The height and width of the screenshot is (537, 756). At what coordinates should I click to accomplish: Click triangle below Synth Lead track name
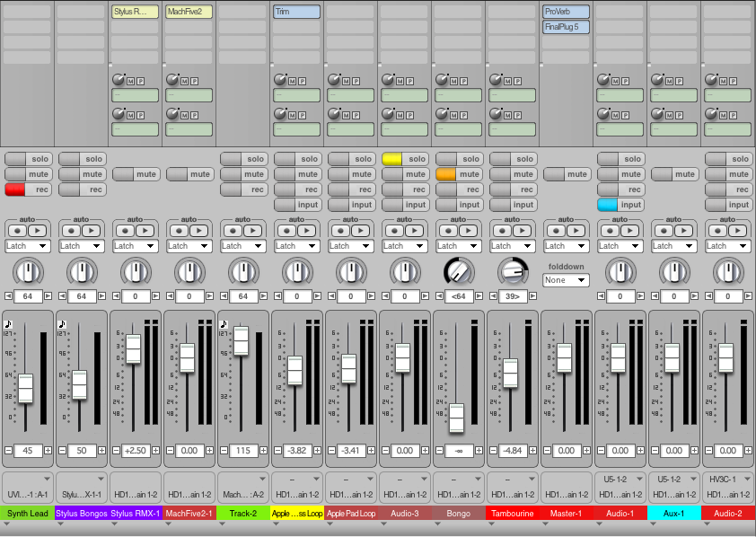coord(6,524)
